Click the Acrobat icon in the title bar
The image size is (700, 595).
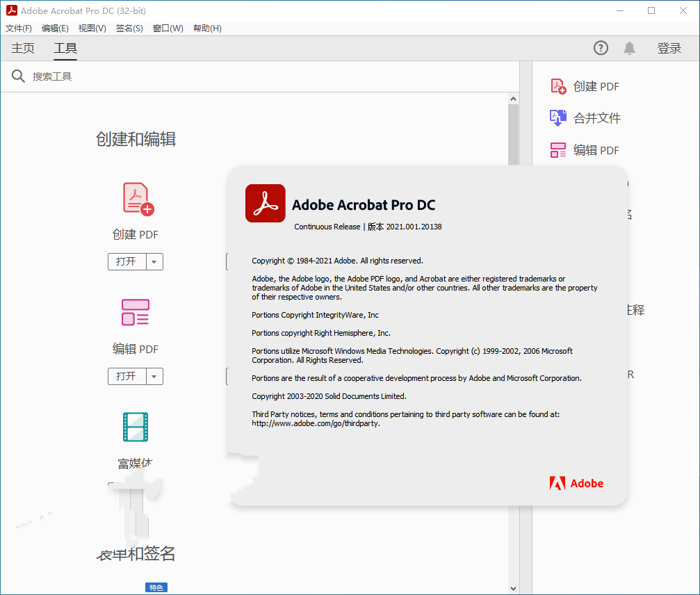pos(12,10)
